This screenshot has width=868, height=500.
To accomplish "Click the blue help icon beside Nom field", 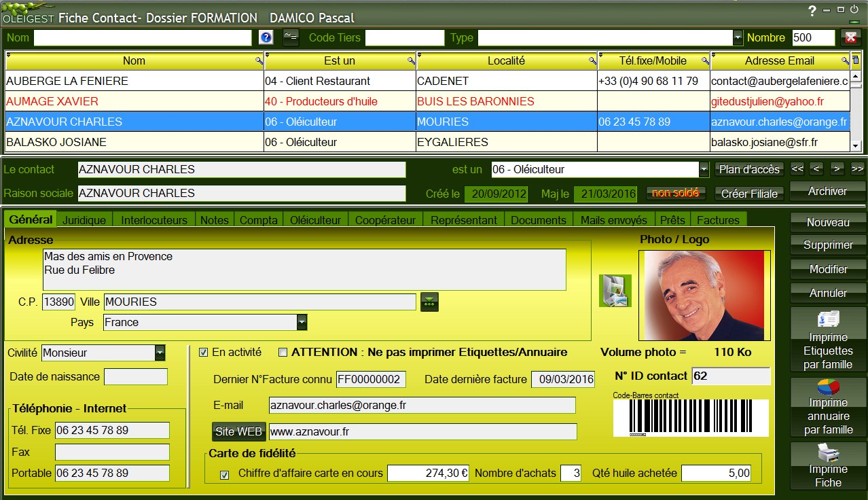I will tap(266, 38).
